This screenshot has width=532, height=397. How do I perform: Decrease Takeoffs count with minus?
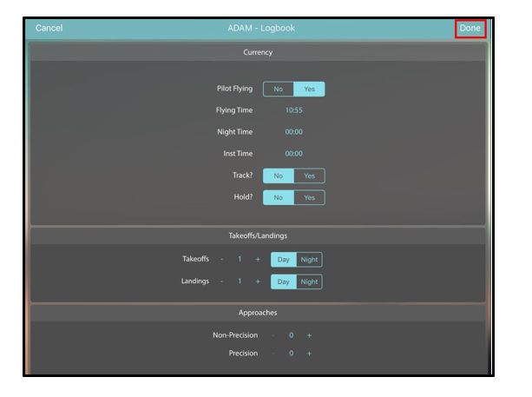pyautogui.click(x=220, y=259)
